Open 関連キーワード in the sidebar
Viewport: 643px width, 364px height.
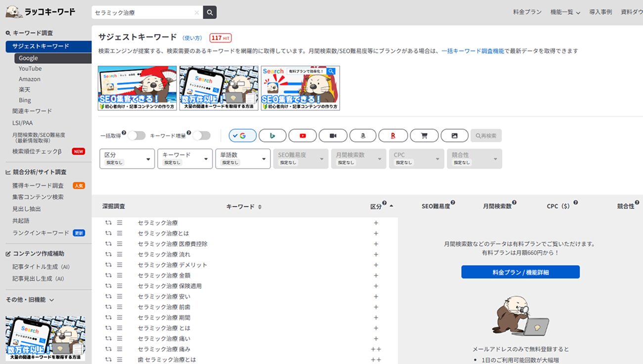32,111
